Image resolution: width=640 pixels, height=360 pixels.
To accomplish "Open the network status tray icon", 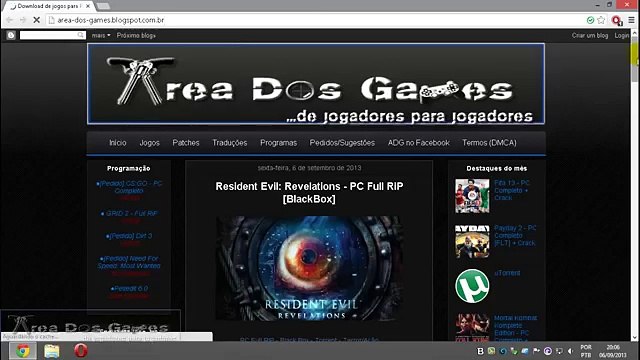I will [559, 351].
